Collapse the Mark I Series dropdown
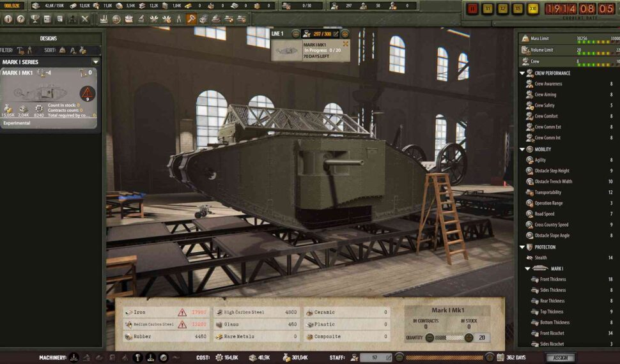Image resolution: width=620 pixels, height=364 pixels. click(95, 62)
